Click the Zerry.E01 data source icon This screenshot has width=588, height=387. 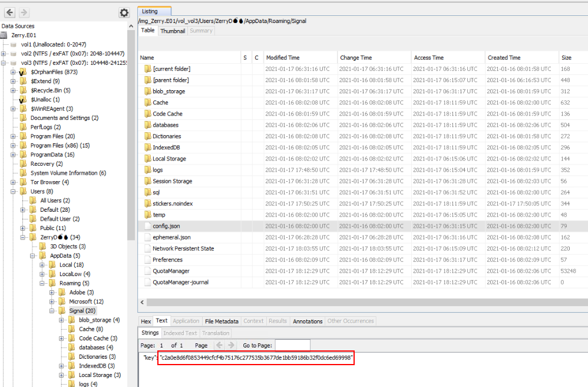[5, 35]
